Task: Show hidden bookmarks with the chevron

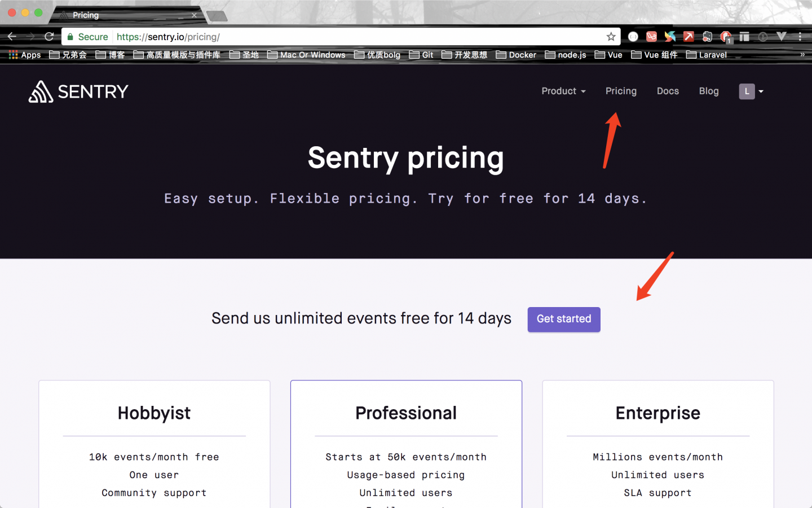Action: coord(802,55)
